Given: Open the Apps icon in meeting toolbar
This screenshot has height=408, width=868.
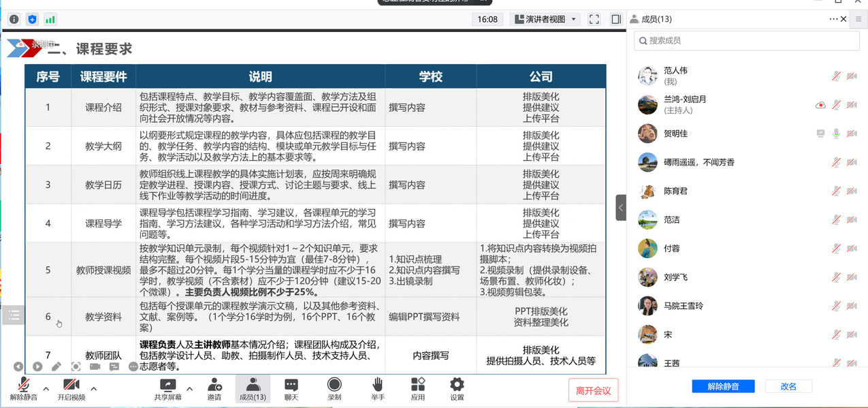Looking at the screenshot, I should 418,386.
